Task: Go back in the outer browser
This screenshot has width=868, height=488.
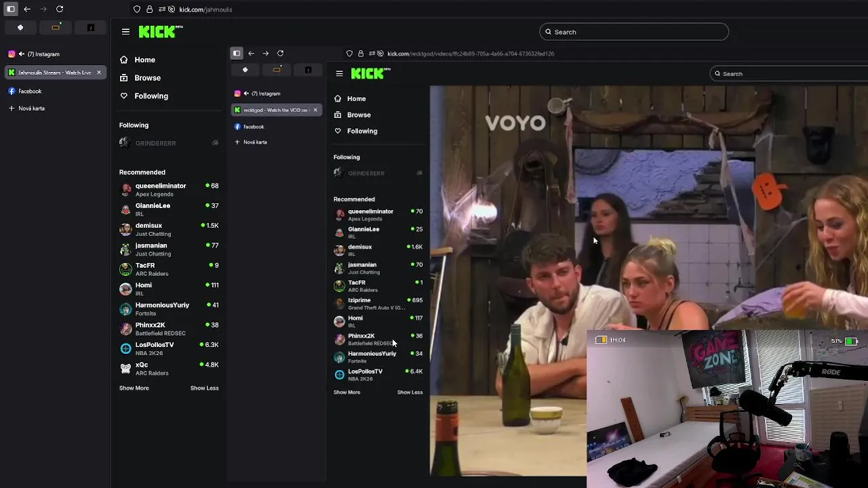Action: pos(27,9)
